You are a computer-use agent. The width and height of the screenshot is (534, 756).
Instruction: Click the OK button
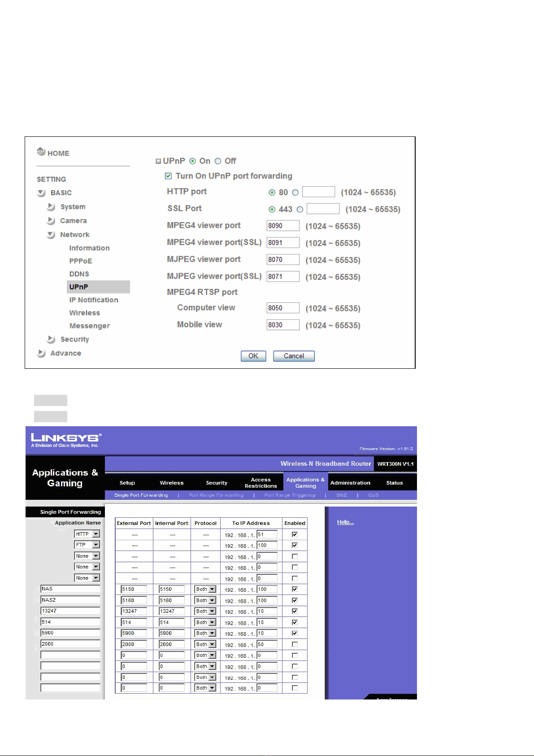coord(253,356)
